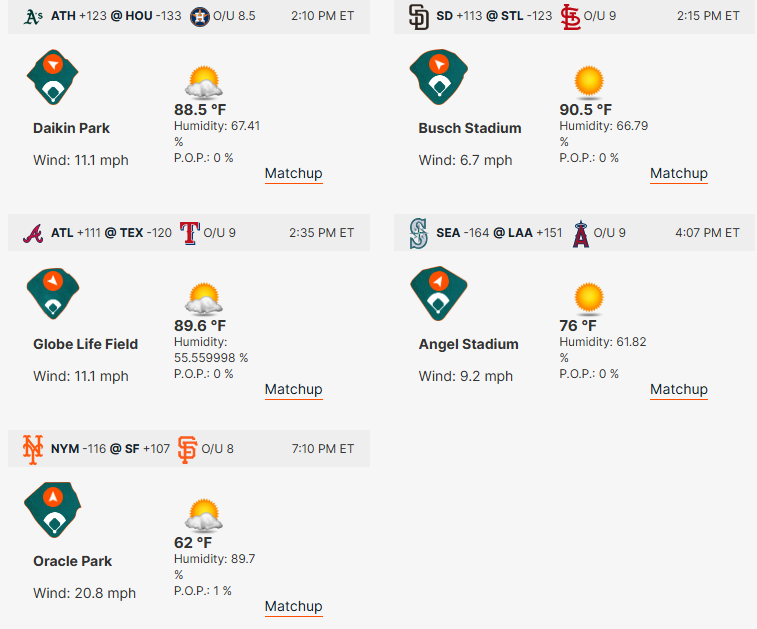Open the Matchup link for SD @ STL
This screenshot has height=629, width=757.
coord(678,173)
